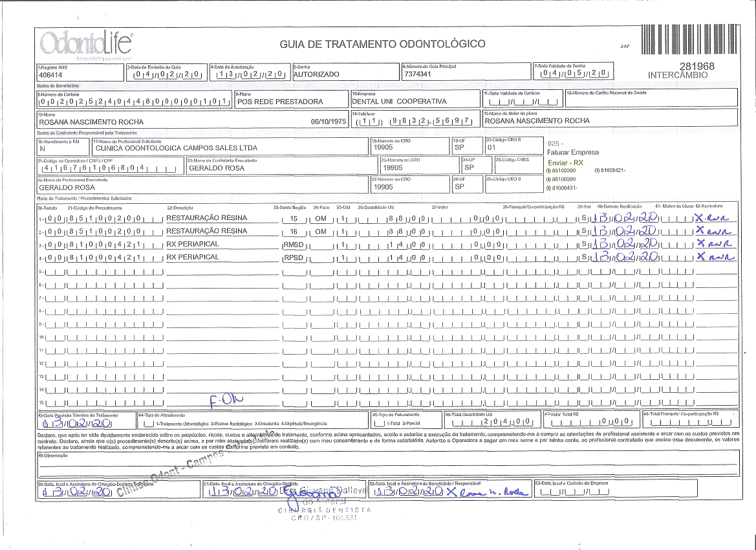Viewport: 756px width, 550px height.
Task: Click 19905 in field 23 Número no CRO
Action: point(393,168)
